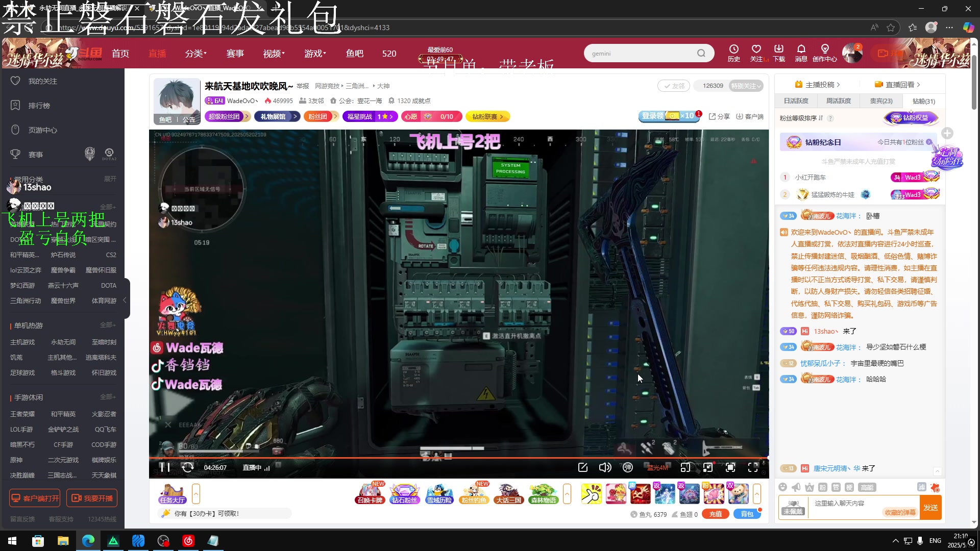This screenshot has width=980, height=551.
Task: Open the 赛事 nav item
Action: tap(235, 54)
